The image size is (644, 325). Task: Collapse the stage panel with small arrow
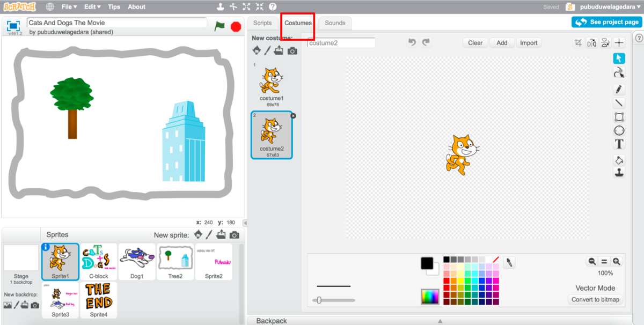245,223
